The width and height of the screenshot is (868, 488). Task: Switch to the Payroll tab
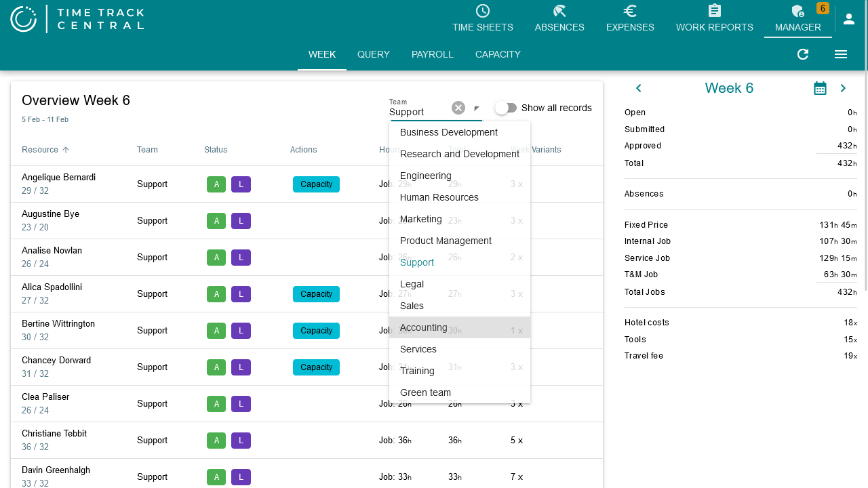point(432,54)
